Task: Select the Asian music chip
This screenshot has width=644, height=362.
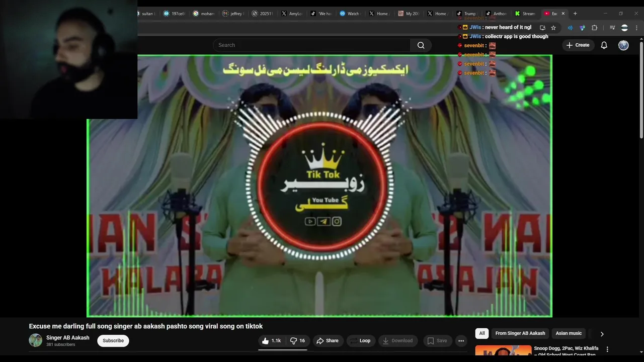Action: [569, 333]
